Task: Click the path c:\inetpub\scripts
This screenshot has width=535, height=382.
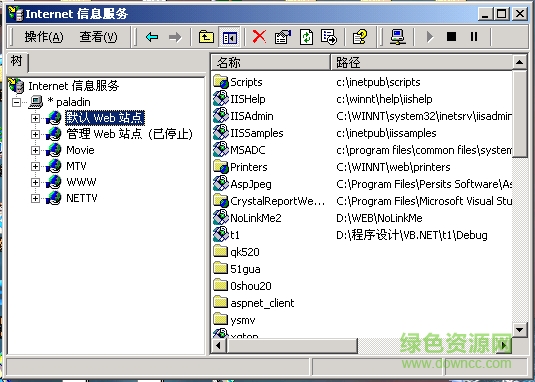Action: 378,82
